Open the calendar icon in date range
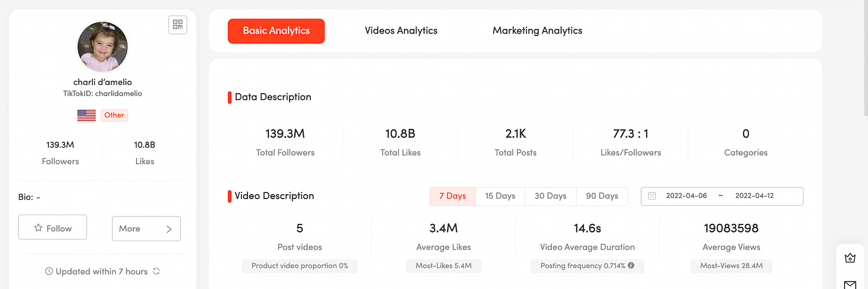 652,196
